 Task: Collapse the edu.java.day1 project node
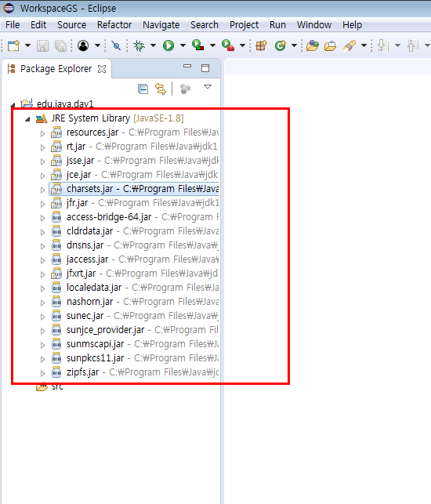tap(13, 104)
